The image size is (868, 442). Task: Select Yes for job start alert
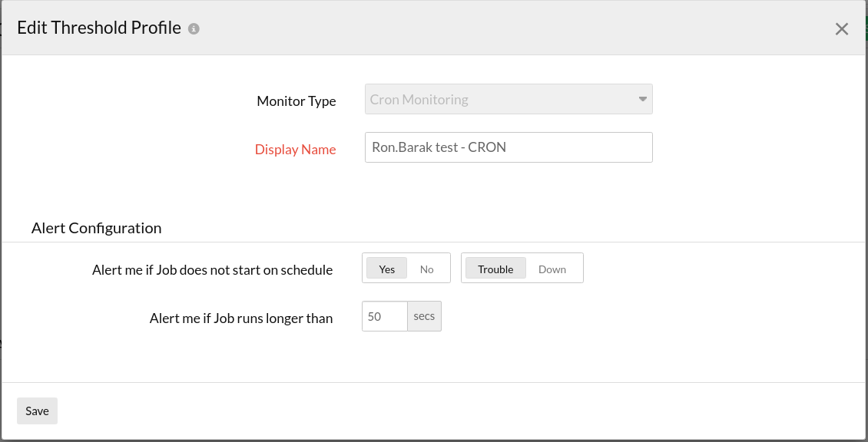pos(387,269)
